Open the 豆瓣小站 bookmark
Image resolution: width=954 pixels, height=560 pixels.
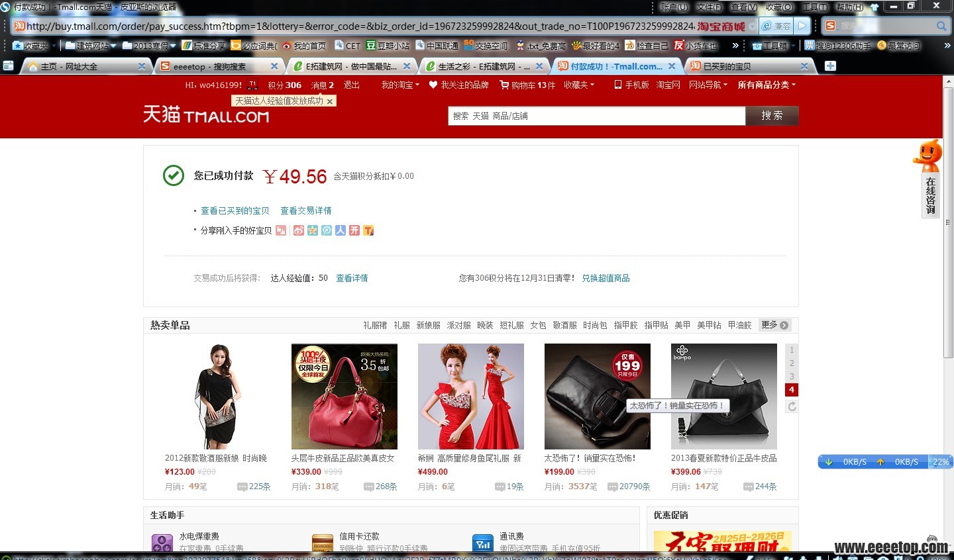click(388, 46)
